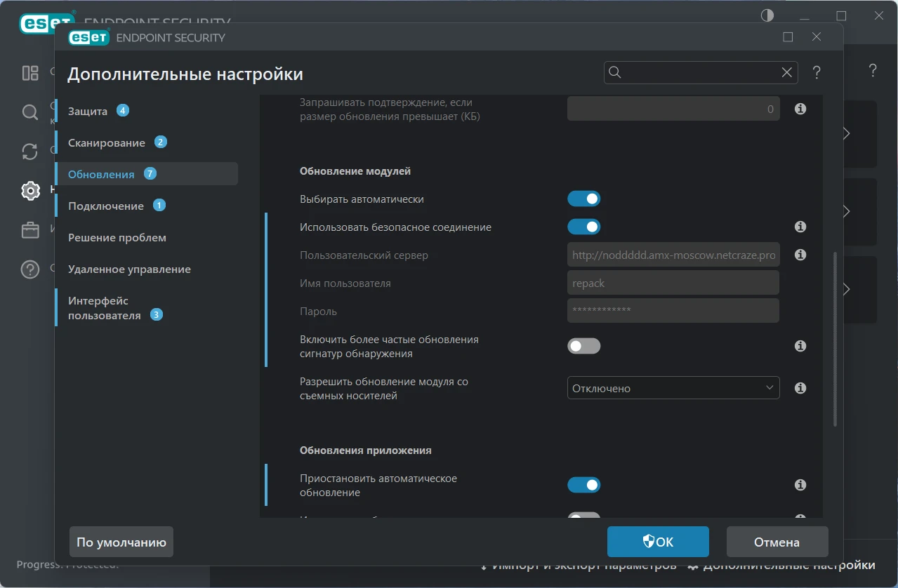Screen dimensions: 898x588
Task: Clear the search field with X icon
Action: (787, 72)
